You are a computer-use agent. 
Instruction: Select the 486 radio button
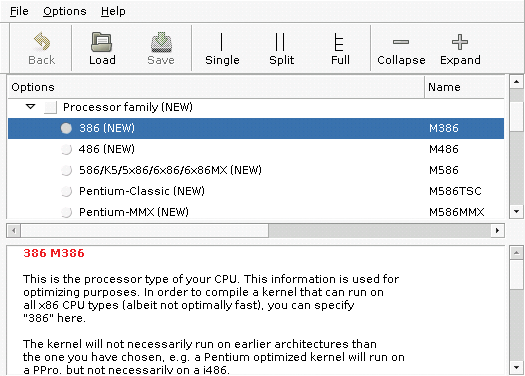pyautogui.click(x=66, y=149)
